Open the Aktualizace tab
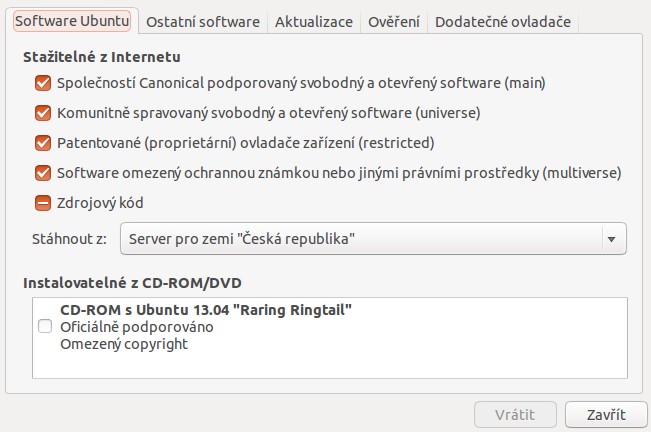This screenshot has width=651, height=432. [313, 21]
